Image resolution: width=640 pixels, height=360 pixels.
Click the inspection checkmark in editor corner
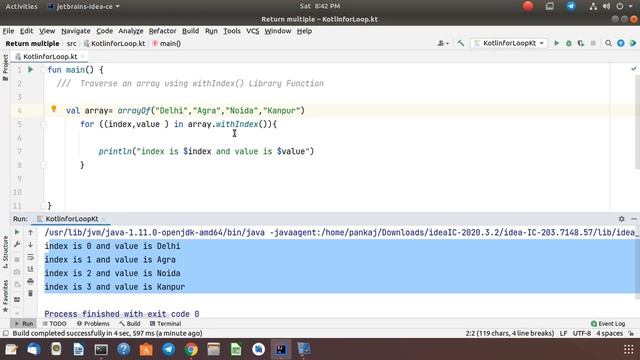point(633,69)
